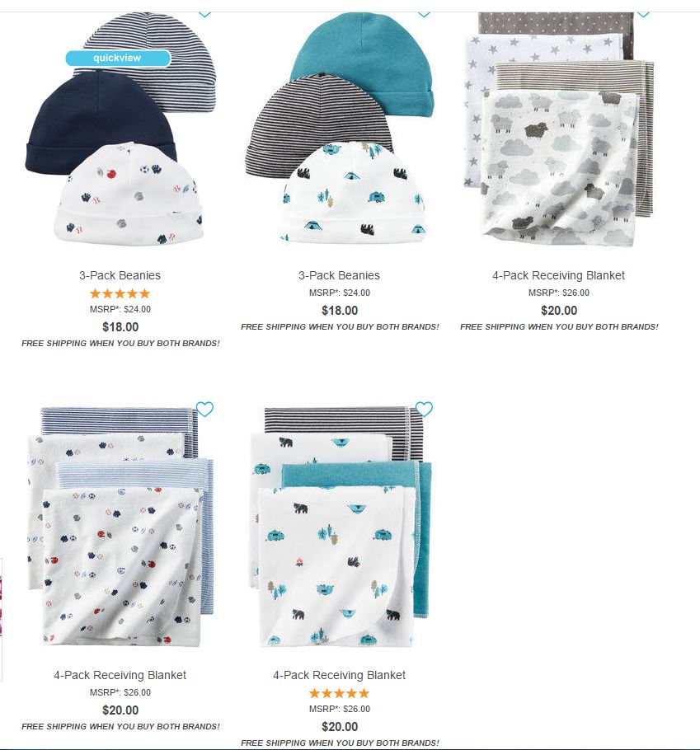Click $18.00 price of first beanies pack
The height and width of the screenshot is (750, 700).
click(120, 327)
